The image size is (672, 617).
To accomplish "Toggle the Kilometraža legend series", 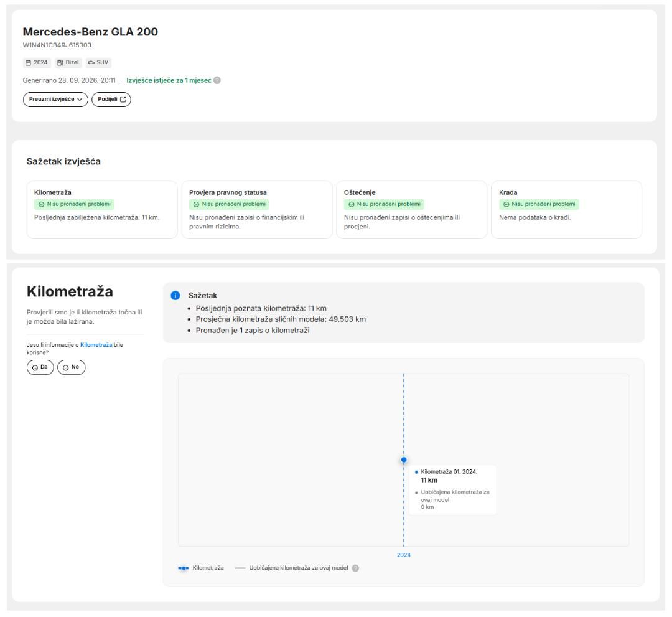I will 201,568.
